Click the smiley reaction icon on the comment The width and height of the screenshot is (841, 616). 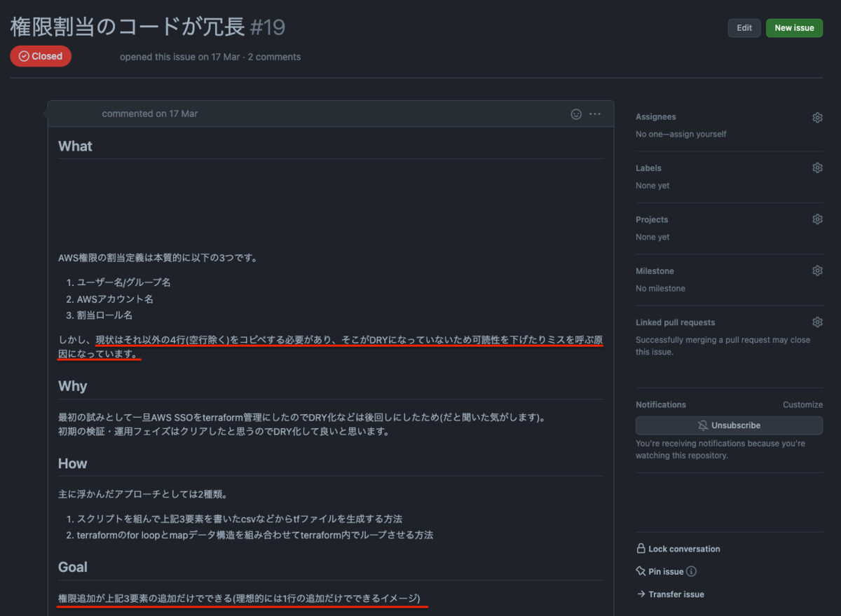575,114
